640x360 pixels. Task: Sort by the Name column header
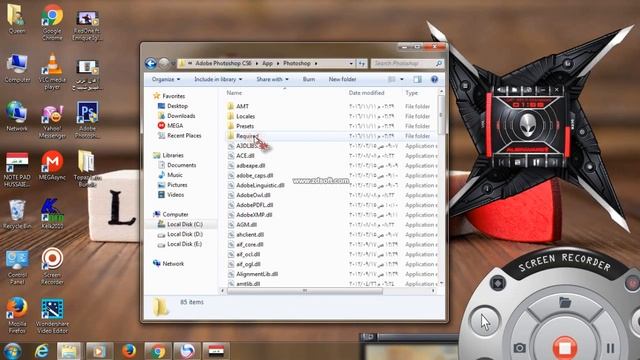234,93
